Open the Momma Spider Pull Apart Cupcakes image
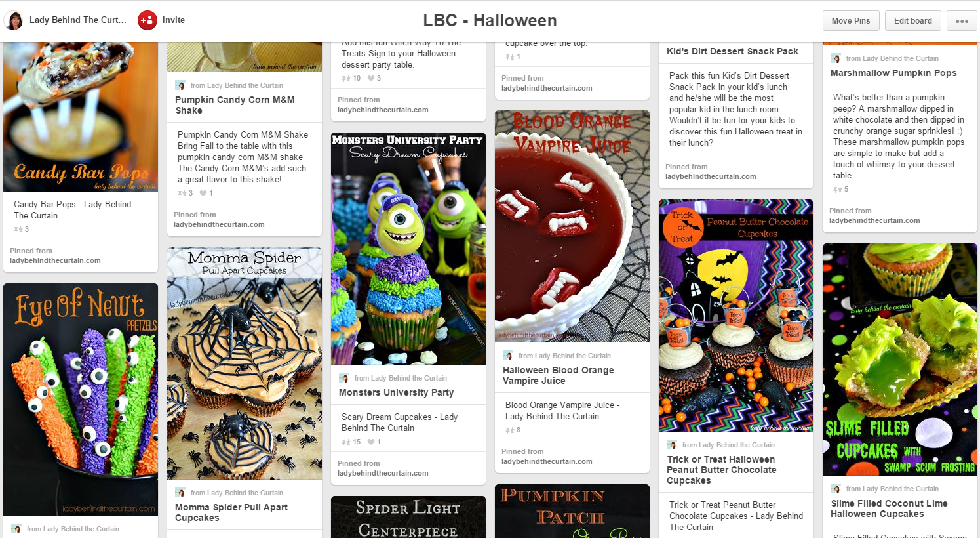The width and height of the screenshot is (980, 538). (x=245, y=363)
